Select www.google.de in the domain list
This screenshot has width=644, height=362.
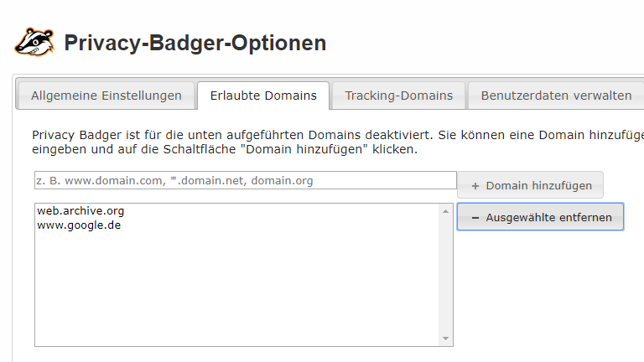coord(79,225)
